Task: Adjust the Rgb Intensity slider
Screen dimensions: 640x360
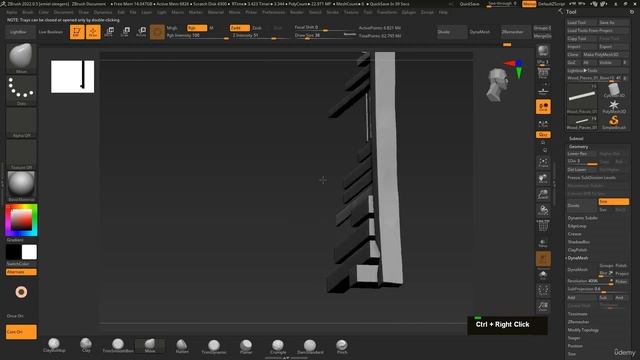Action: pos(198,36)
